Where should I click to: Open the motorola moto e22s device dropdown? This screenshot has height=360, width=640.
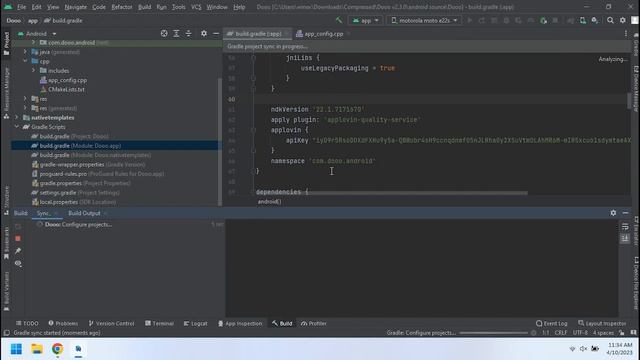point(424,20)
